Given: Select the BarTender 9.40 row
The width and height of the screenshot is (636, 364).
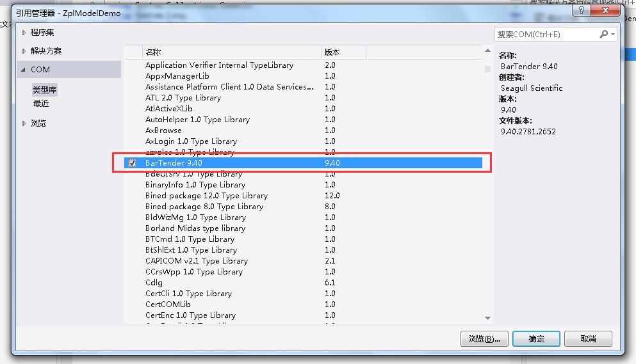Looking at the screenshot, I should coord(303,163).
